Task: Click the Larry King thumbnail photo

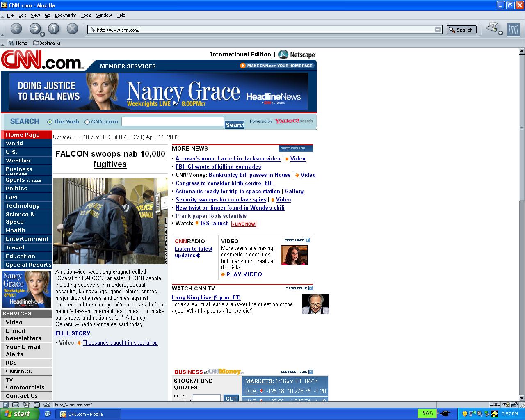Action: click(315, 304)
